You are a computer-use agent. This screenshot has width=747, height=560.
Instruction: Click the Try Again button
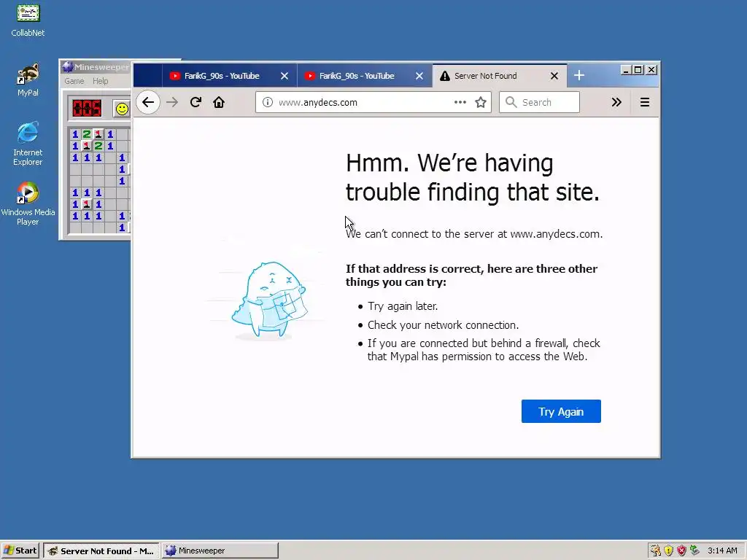(x=561, y=411)
